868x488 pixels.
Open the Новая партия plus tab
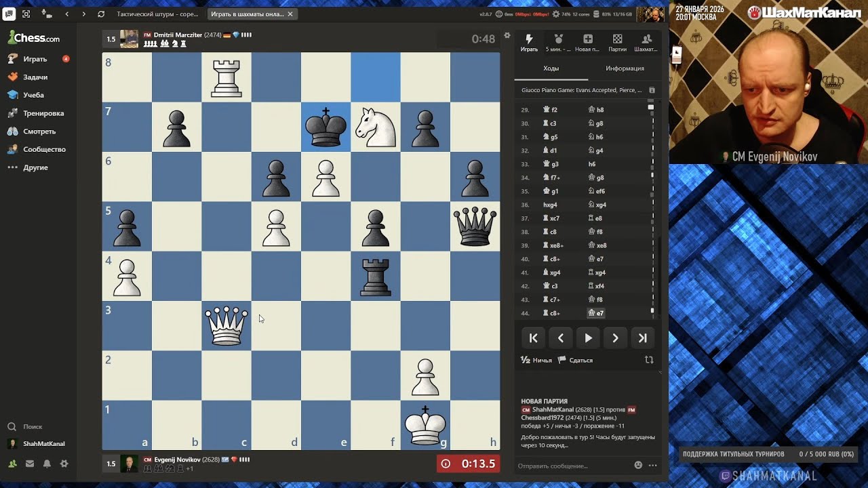tap(587, 43)
